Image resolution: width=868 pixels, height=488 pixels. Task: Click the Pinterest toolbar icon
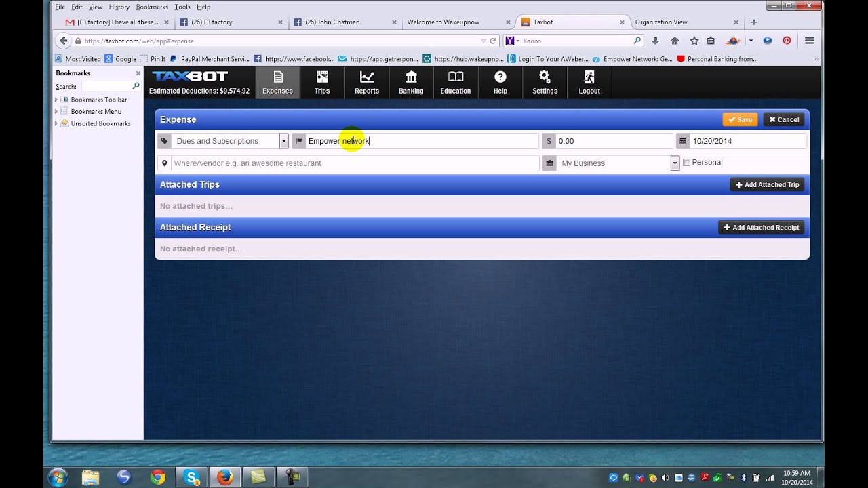click(787, 41)
